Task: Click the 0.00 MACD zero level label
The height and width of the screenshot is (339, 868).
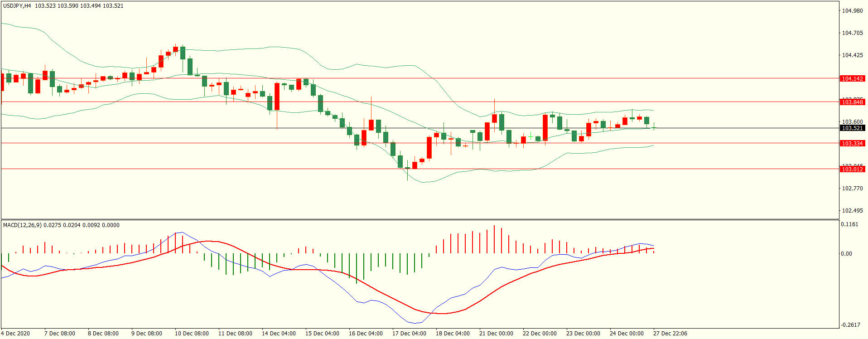Action: point(846,254)
